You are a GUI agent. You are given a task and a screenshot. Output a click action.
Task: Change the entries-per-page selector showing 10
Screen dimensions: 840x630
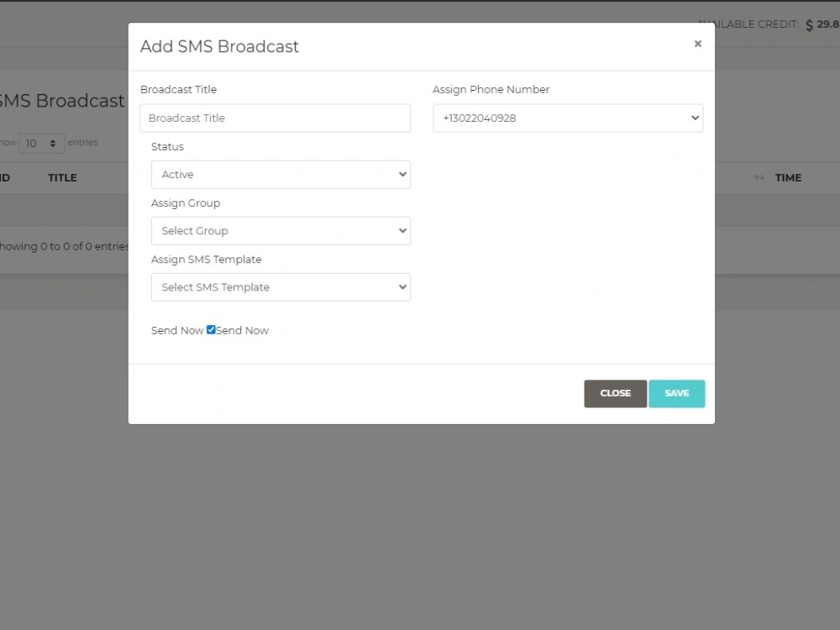pyautogui.click(x=42, y=143)
